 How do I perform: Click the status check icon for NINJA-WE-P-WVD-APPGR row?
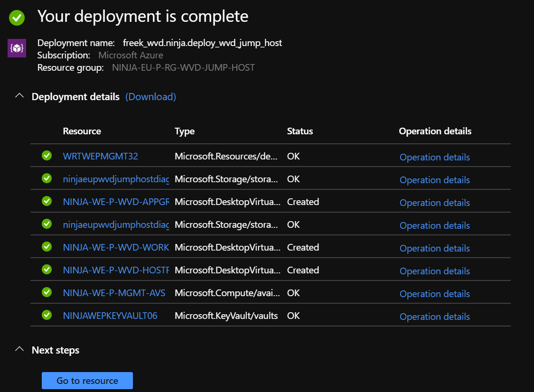(47, 201)
